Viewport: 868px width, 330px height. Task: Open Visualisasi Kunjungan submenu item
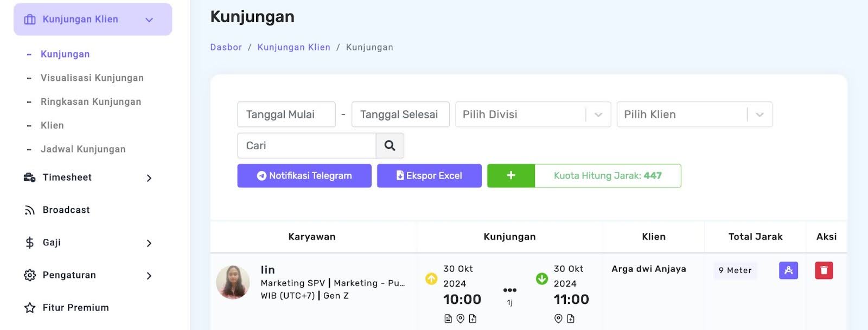[92, 78]
